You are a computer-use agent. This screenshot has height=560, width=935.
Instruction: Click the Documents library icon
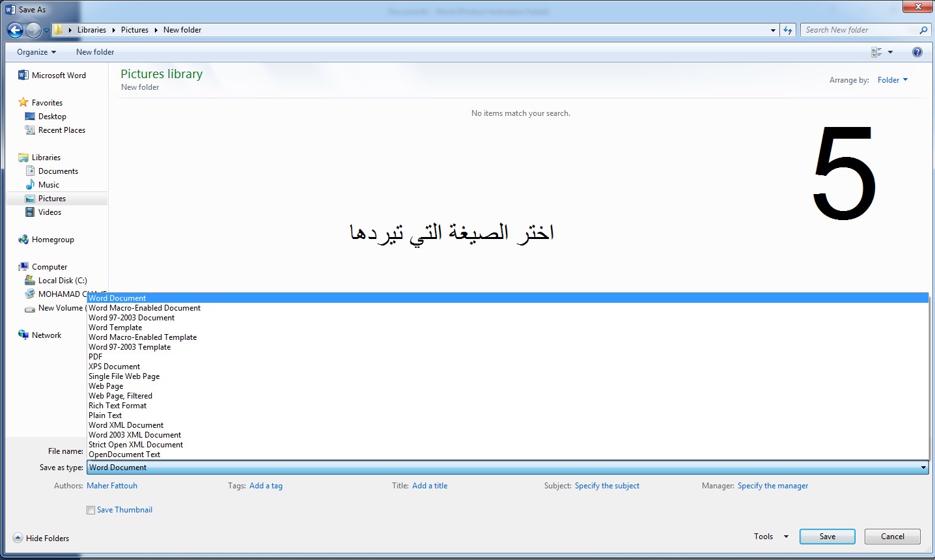30,171
